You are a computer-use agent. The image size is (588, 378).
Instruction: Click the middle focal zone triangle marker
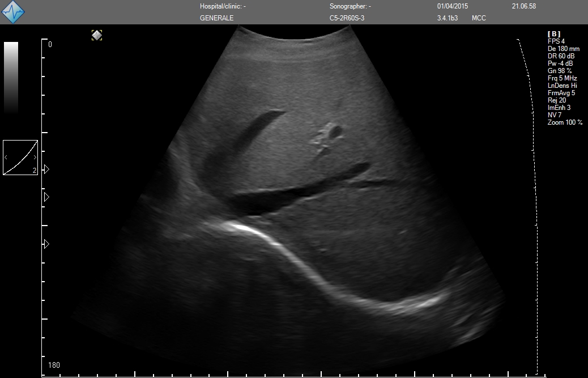(46, 197)
